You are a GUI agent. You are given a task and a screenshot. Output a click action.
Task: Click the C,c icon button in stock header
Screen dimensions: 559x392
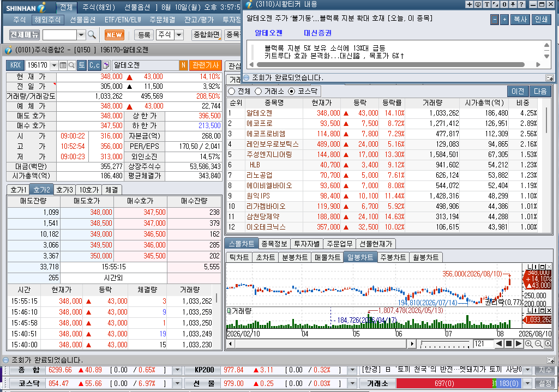(x=94, y=65)
